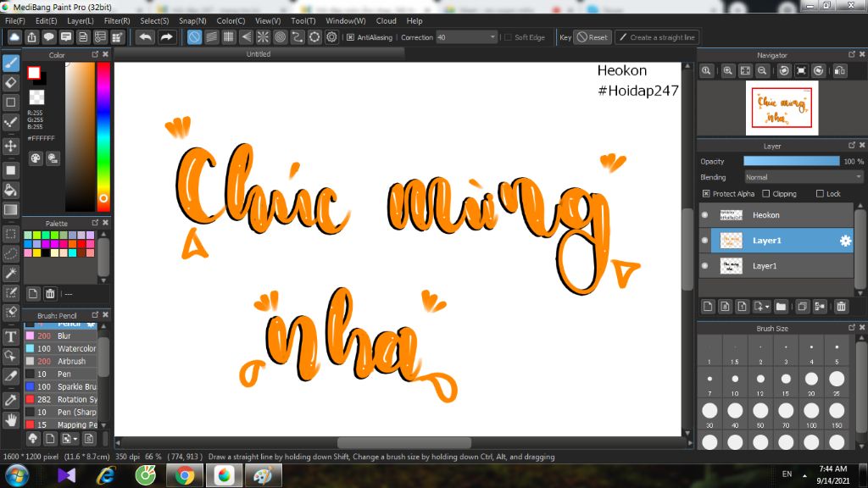The height and width of the screenshot is (488, 868).
Task: Select the Move tool
Action: pyautogui.click(x=10, y=146)
